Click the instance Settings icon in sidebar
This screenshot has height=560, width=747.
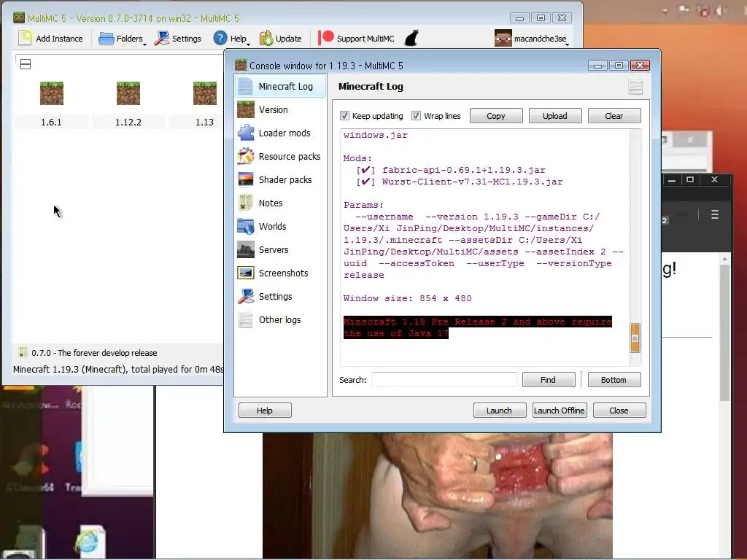tap(246, 296)
